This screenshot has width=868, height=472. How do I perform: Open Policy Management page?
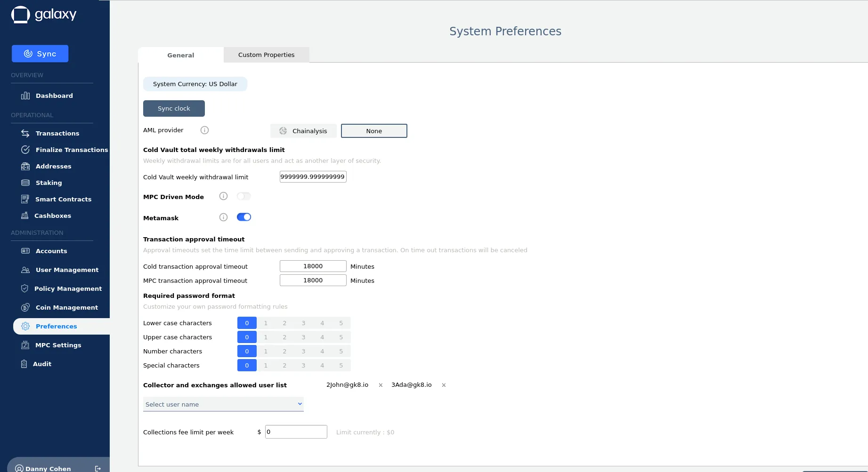click(x=61, y=288)
